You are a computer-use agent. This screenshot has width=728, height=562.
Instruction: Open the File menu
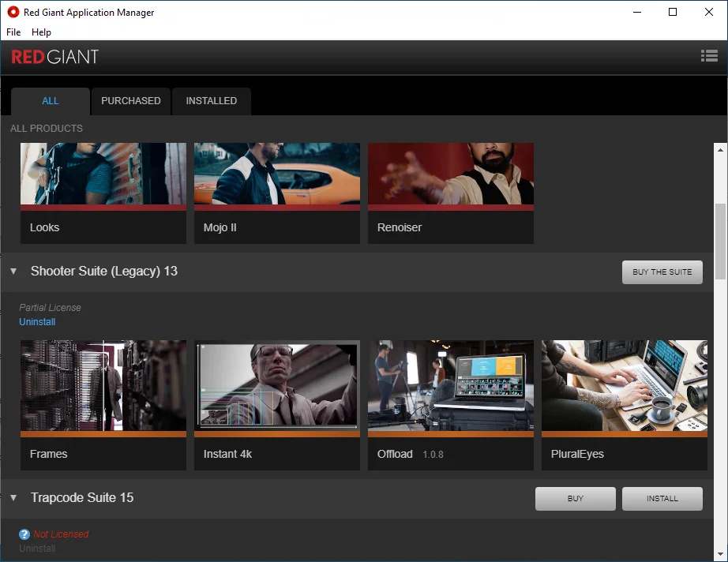13,32
